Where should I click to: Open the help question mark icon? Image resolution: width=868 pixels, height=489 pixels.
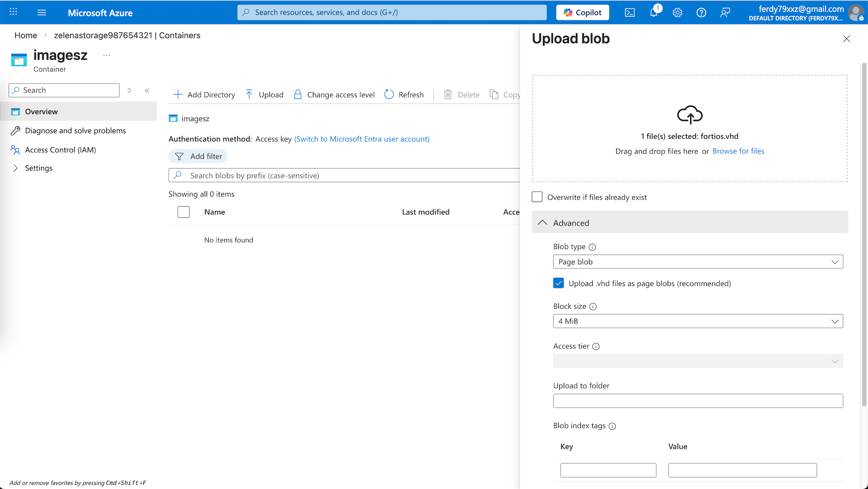coord(701,13)
